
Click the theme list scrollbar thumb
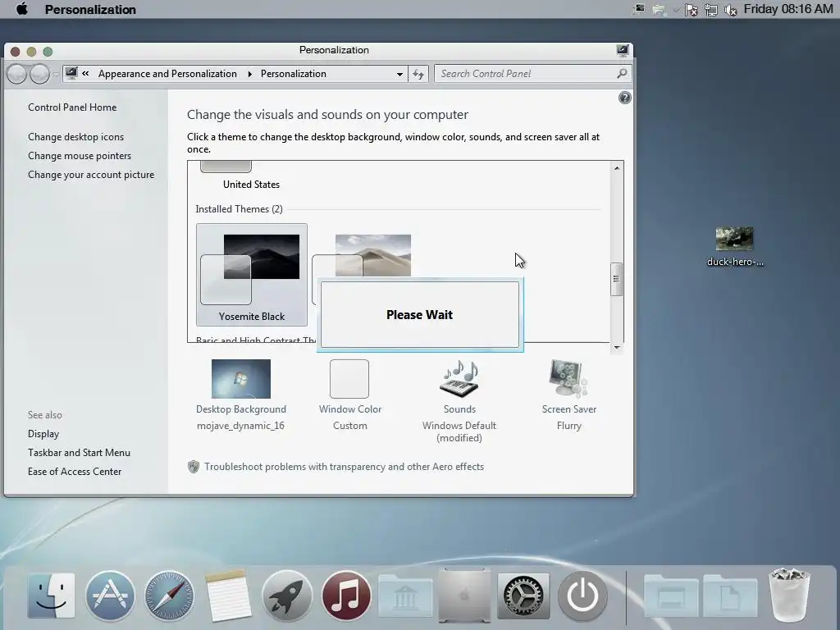tap(616, 279)
